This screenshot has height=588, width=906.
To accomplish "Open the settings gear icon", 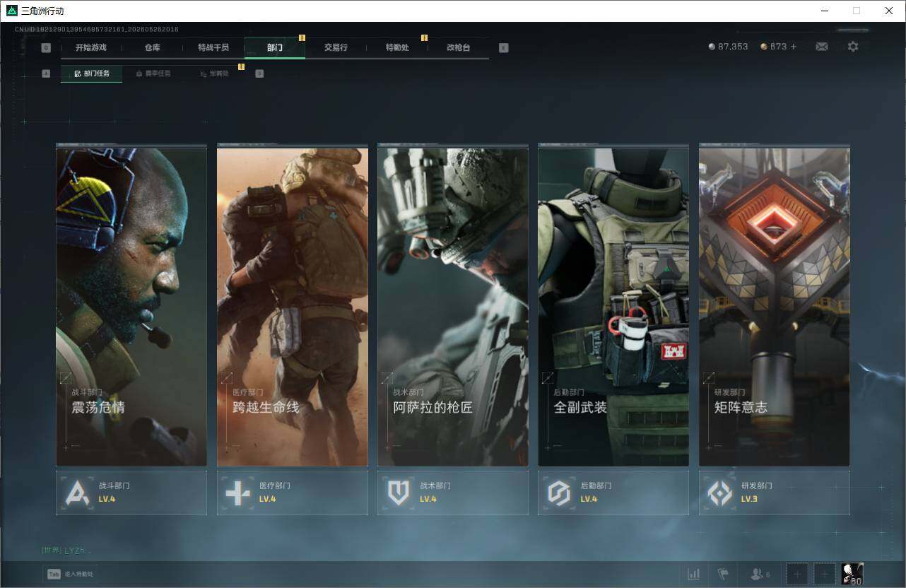I will (x=853, y=47).
